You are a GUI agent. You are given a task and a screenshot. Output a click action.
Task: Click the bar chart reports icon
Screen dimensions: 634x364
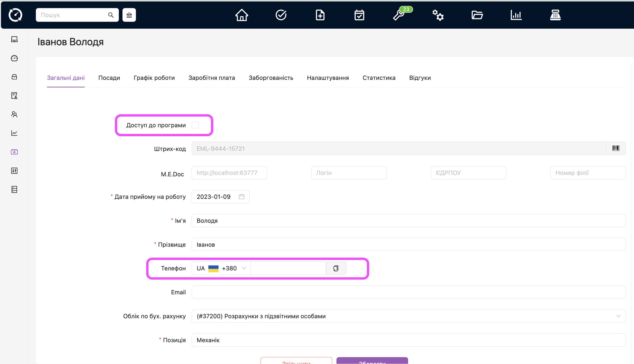516,15
